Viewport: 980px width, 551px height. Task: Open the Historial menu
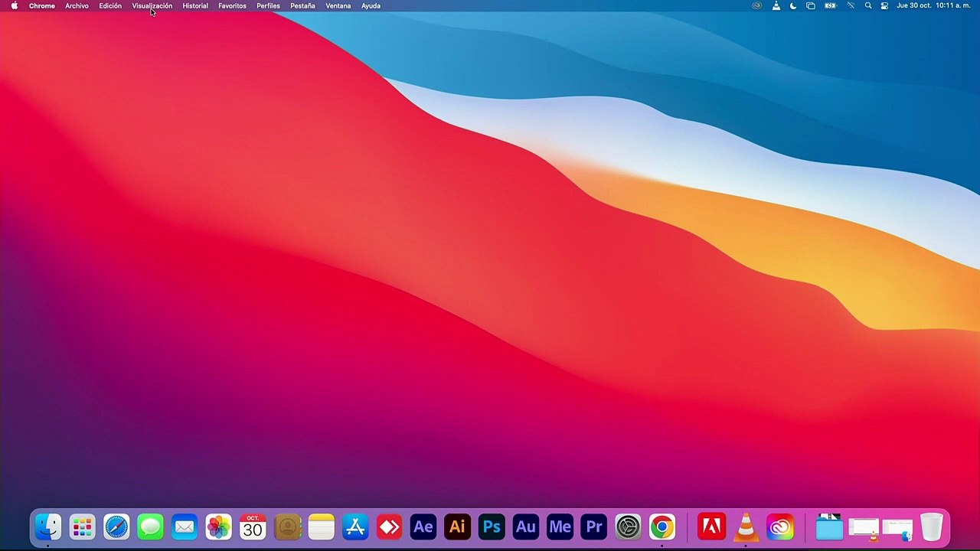point(195,6)
